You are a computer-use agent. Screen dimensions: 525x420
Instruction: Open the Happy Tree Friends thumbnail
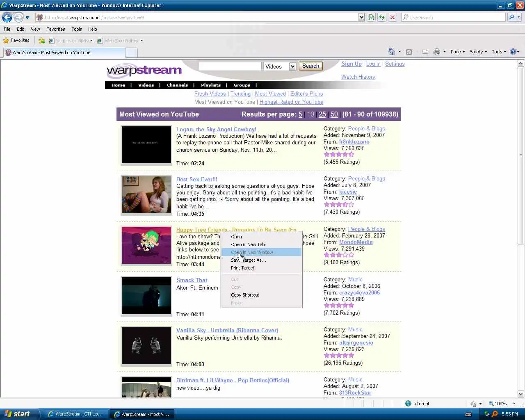[x=146, y=245]
